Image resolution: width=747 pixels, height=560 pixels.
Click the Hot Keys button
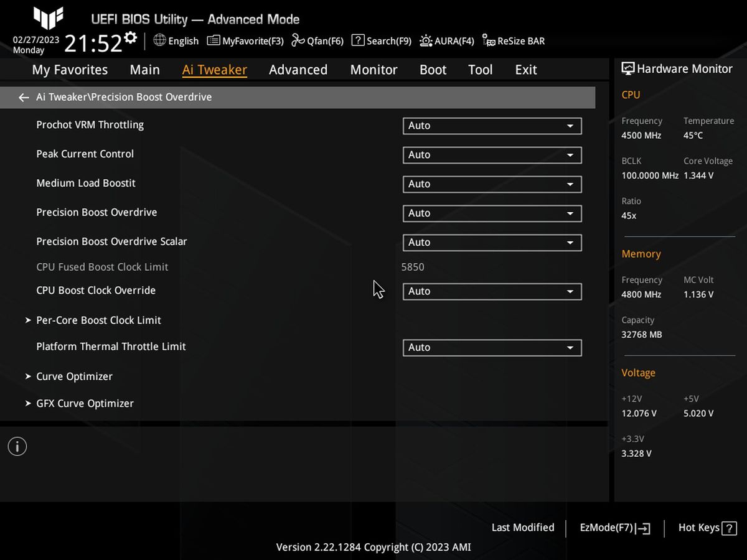[x=707, y=528]
